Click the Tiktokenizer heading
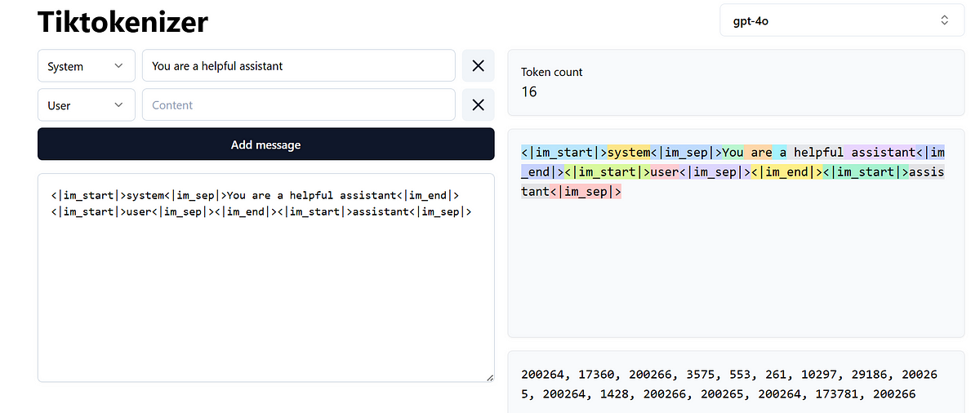Viewport: 980px width, 413px height. [x=122, y=22]
